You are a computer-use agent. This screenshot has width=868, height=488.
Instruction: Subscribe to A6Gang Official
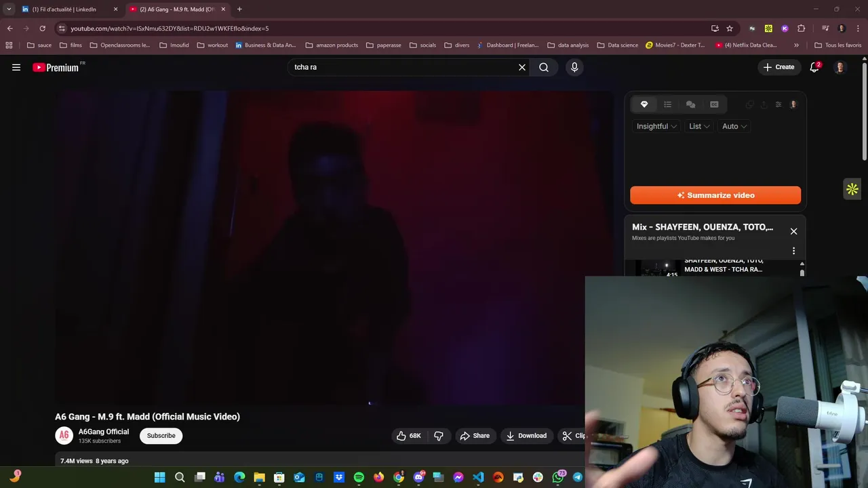[161, 436]
